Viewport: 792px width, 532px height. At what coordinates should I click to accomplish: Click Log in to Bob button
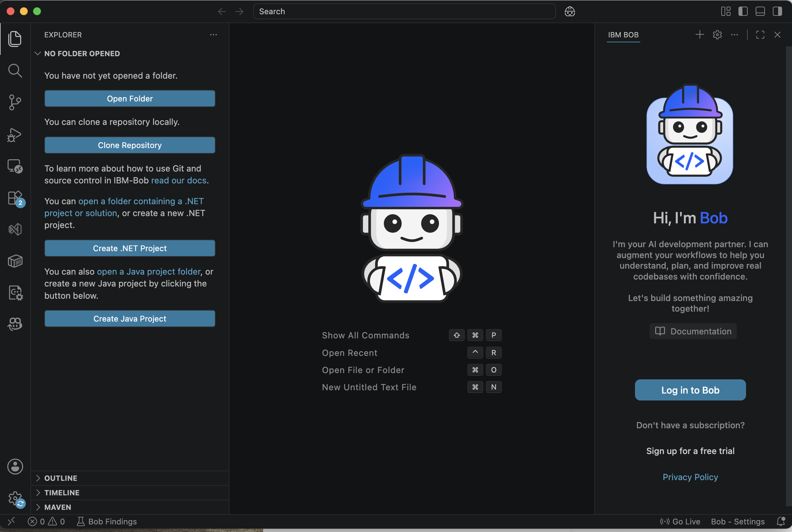click(690, 390)
